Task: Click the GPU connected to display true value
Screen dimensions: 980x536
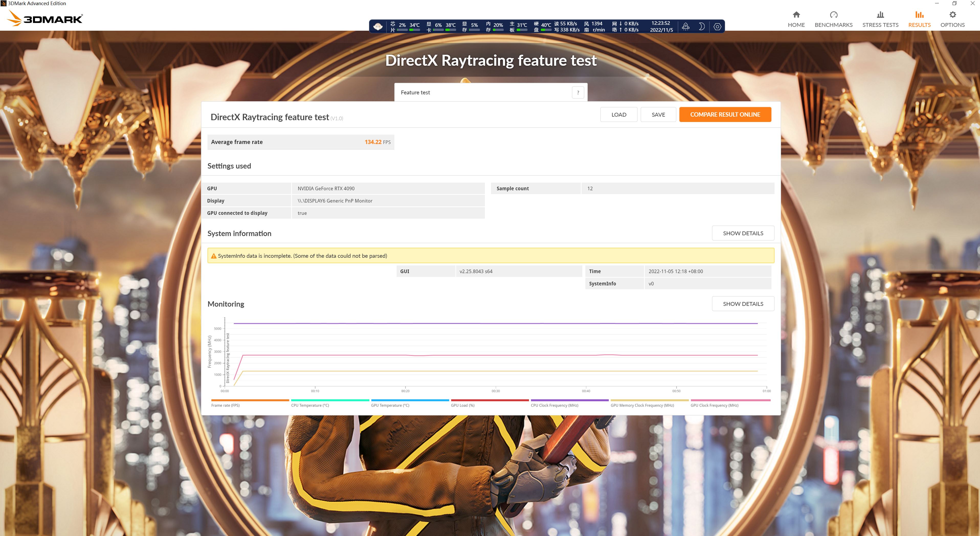Action: tap(302, 213)
